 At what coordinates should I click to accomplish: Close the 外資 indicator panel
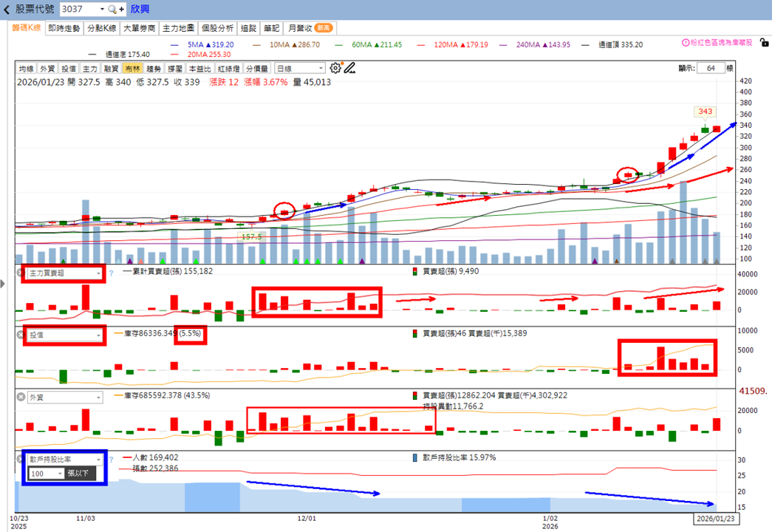(21, 397)
